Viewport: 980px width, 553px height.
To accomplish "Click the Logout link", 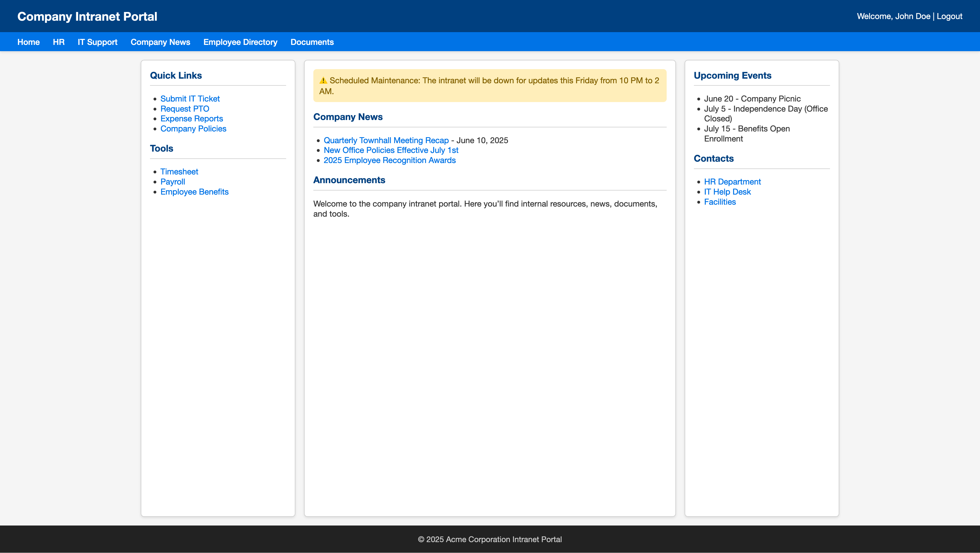I will tap(950, 16).
